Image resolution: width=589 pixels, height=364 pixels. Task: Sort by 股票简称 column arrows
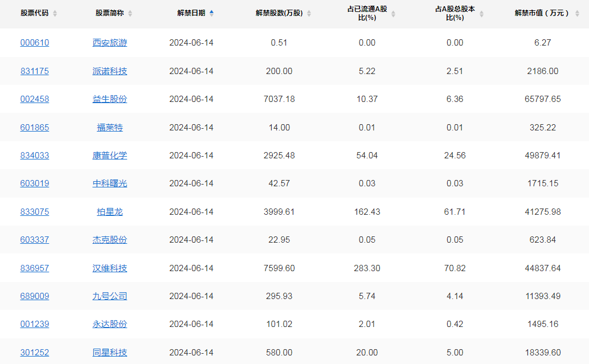point(130,14)
